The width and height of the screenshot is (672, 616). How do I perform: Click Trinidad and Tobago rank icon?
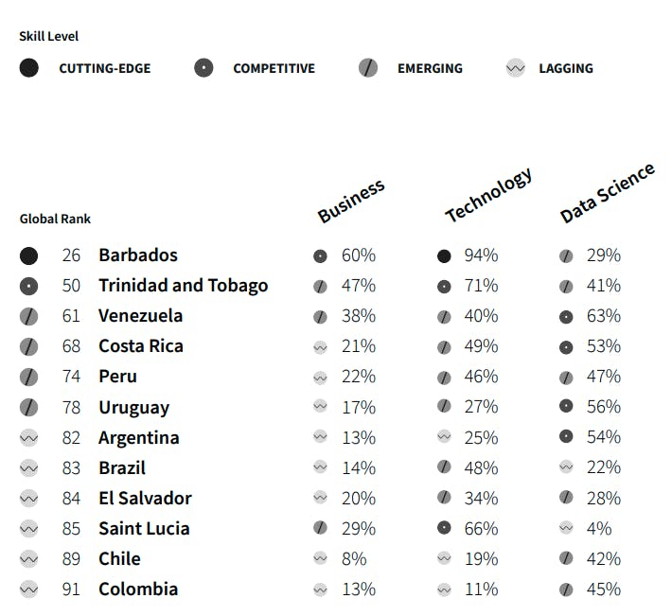29,286
